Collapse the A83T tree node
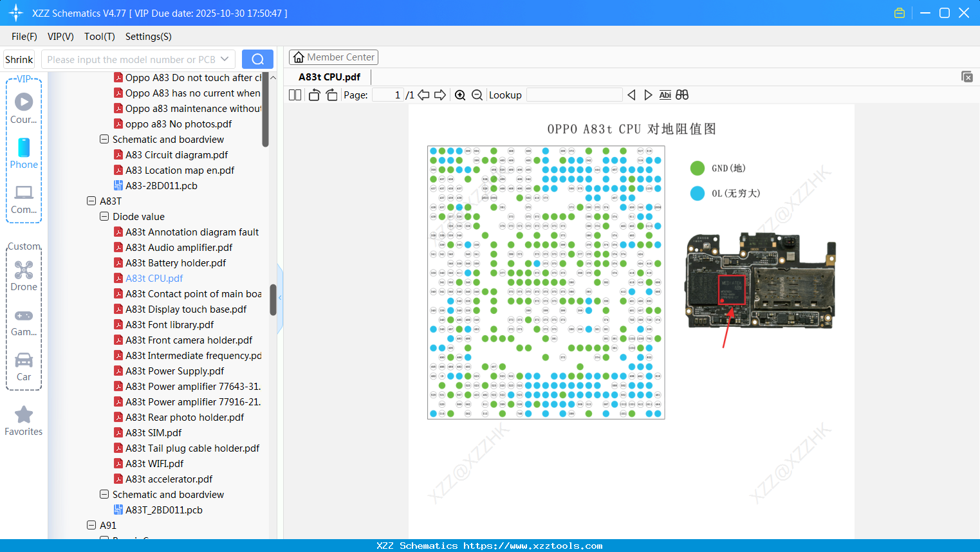The height and width of the screenshot is (552, 980). pyautogui.click(x=91, y=201)
